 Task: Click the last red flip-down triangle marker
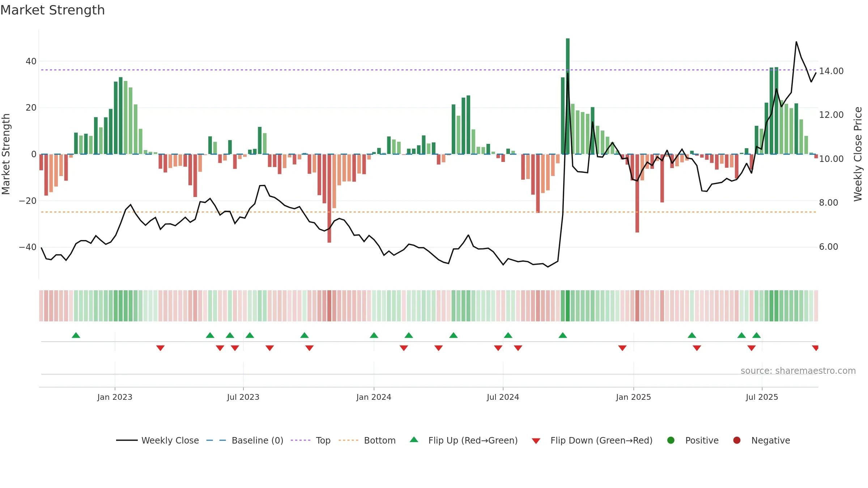tap(815, 348)
